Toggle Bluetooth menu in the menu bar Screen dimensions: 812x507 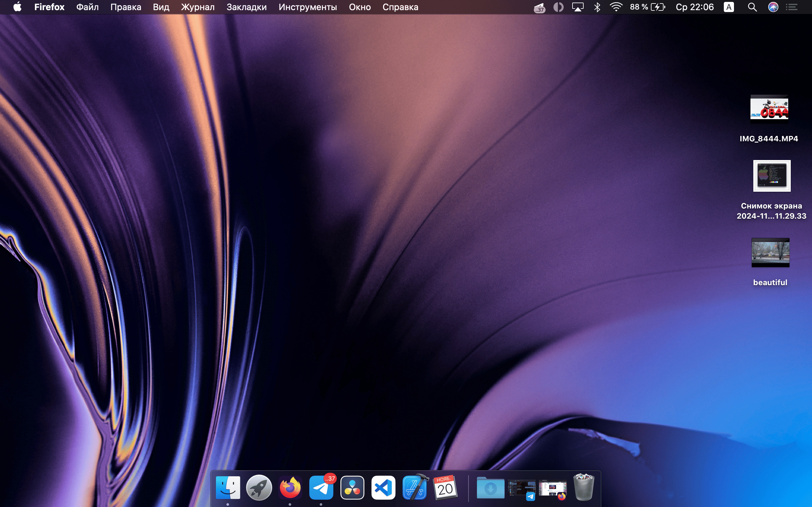(x=597, y=7)
